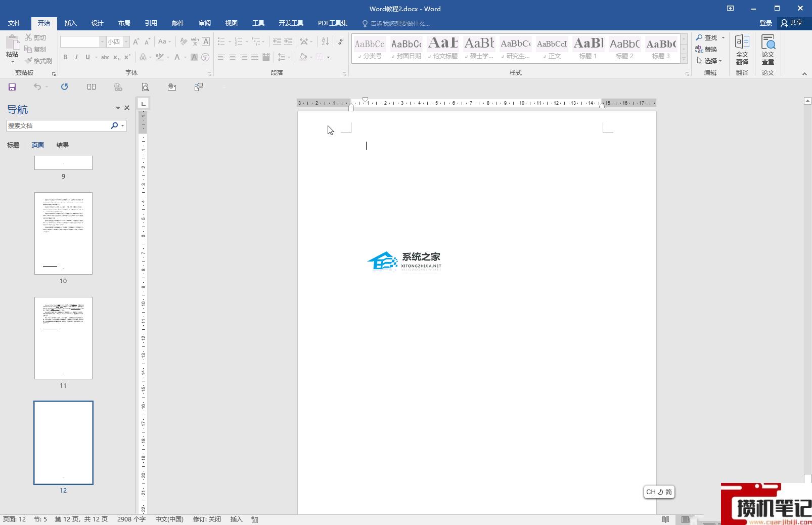The width and height of the screenshot is (812, 525).
Task: Switch to Headings (标题) tab in navigation pane
Action: coord(13,145)
